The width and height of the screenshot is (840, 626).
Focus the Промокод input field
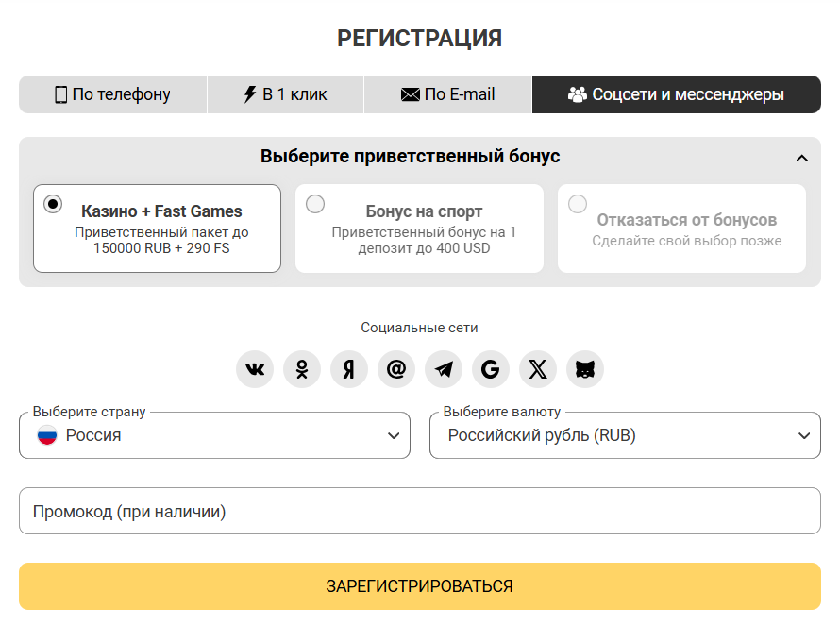coord(420,512)
